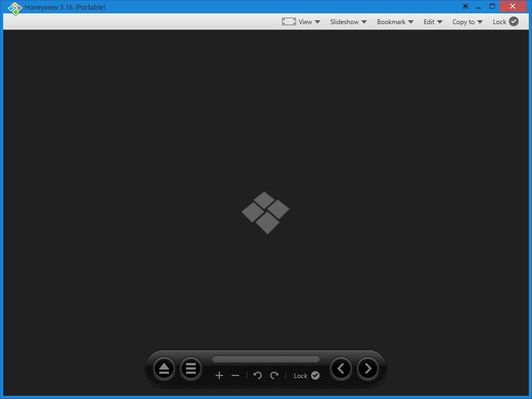This screenshot has width=532, height=399.
Task: Rotate image counterclockwise
Action: click(x=257, y=375)
